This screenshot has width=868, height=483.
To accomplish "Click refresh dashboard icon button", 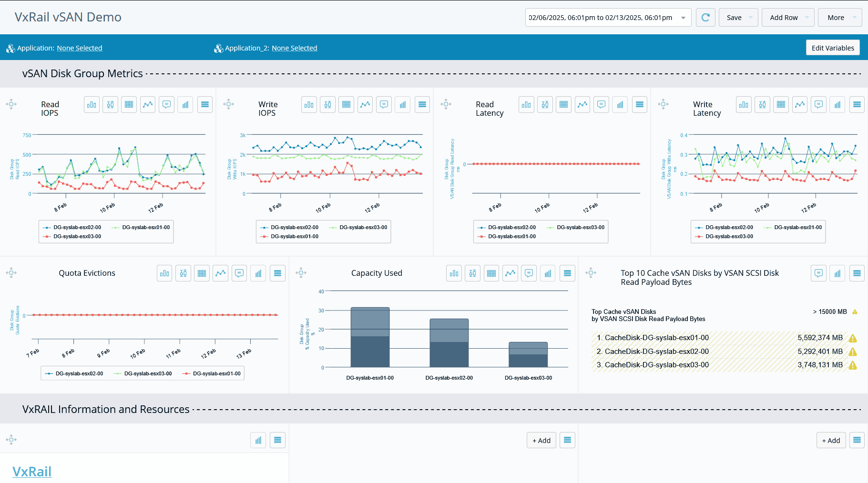I will click(705, 18).
